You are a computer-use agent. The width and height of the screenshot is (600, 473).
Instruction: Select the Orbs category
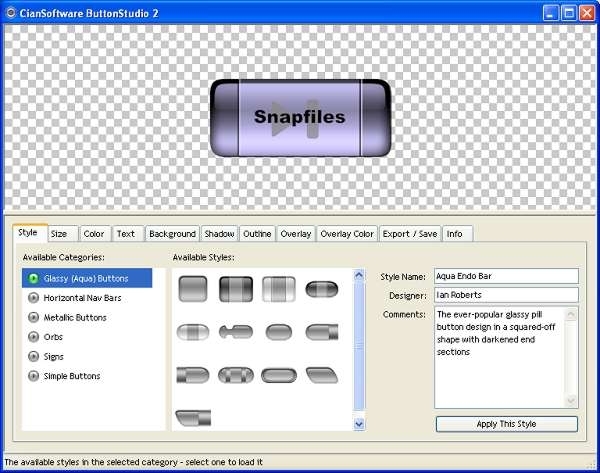pos(87,337)
